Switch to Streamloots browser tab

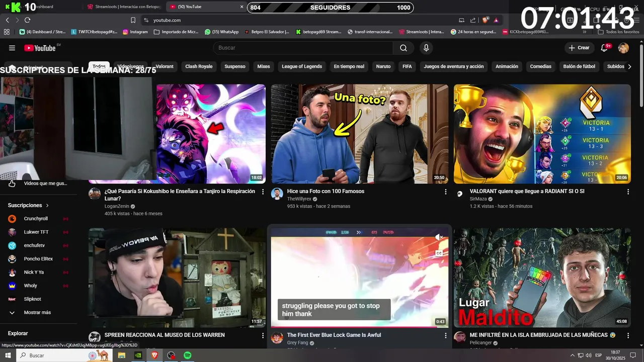[123, 7]
